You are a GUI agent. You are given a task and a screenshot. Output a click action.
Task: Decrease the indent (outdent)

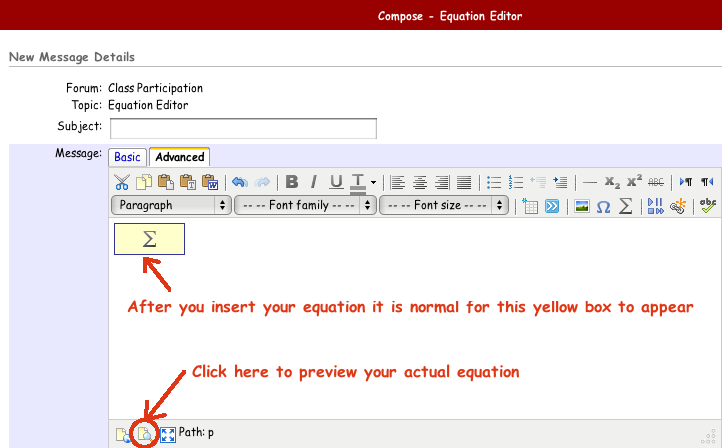click(538, 183)
